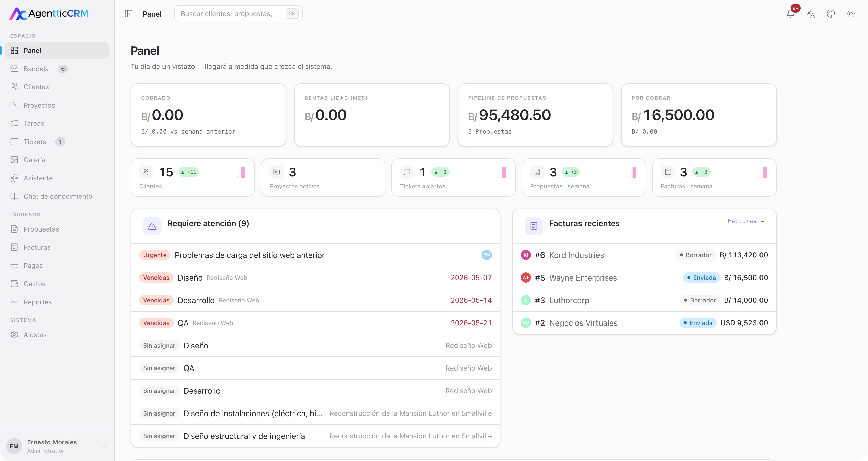This screenshot has height=461, width=868.
Task: Open the color theme palette icon
Action: click(831, 14)
